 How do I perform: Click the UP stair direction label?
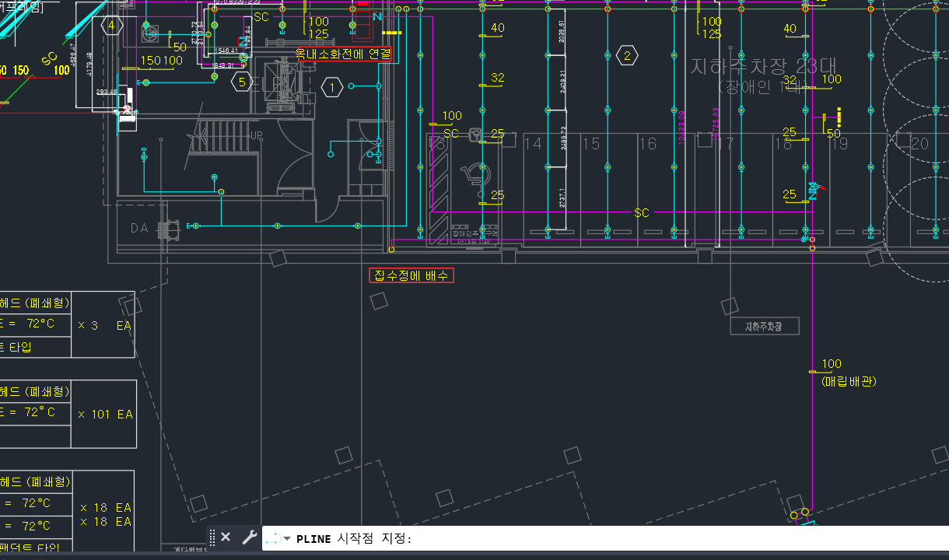pyautogui.click(x=256, y=135)
